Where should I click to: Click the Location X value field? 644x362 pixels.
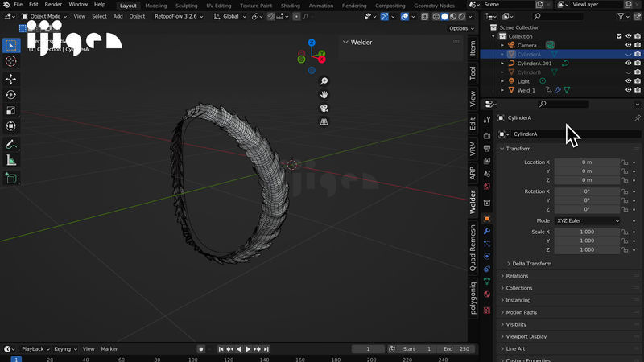pyautogui.click(x=586, y=162)
